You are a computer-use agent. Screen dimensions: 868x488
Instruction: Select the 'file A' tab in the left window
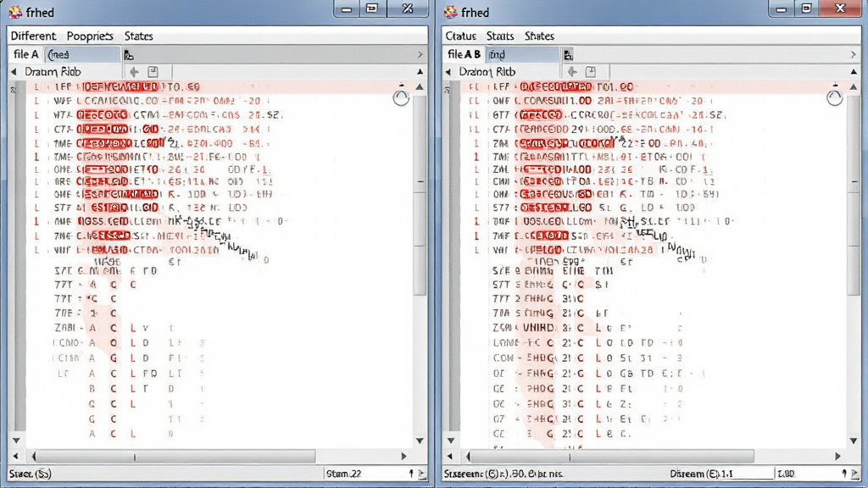pyautogui.click(x=26, y=54)
